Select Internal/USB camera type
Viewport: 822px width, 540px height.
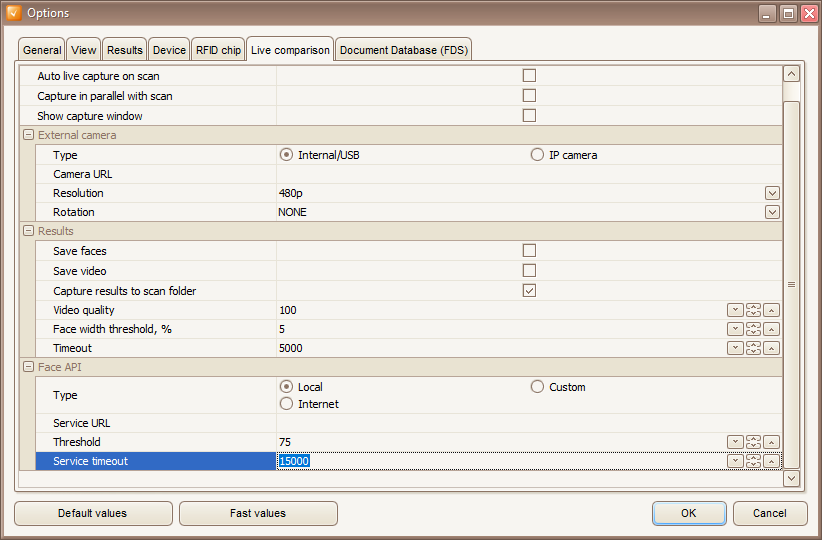(286, 155)
